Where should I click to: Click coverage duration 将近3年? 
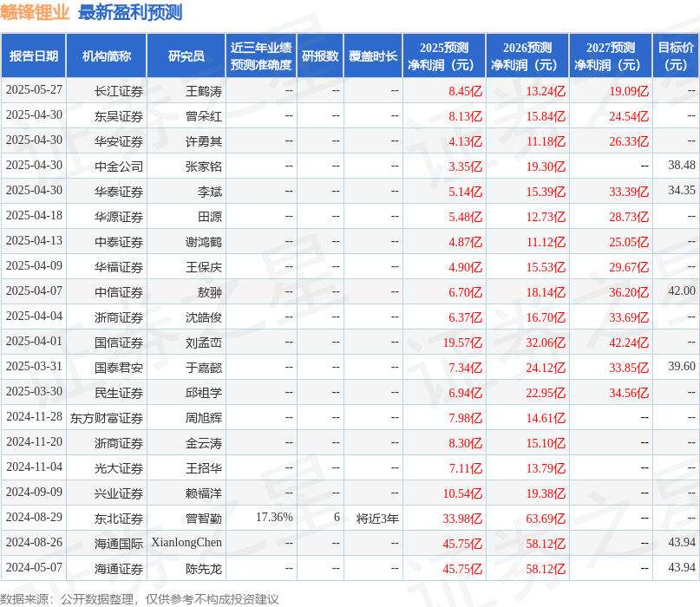tap(377, 519)
